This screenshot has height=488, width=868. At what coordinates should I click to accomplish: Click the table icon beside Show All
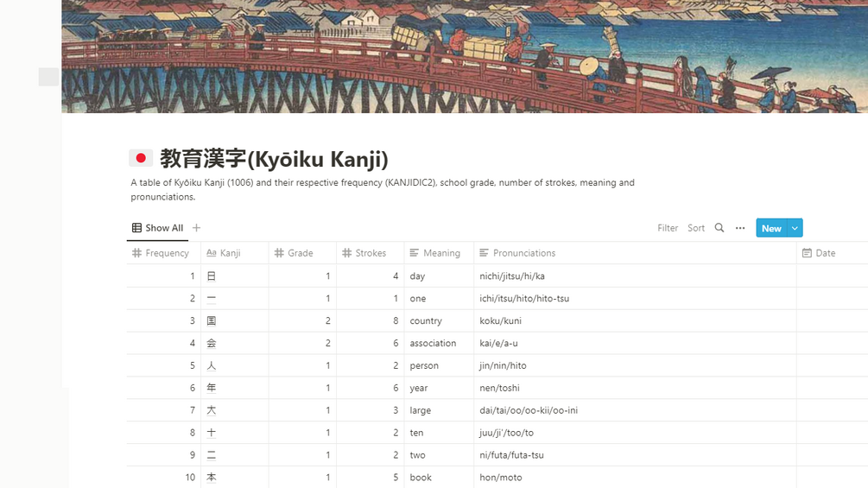pos(136,228)
